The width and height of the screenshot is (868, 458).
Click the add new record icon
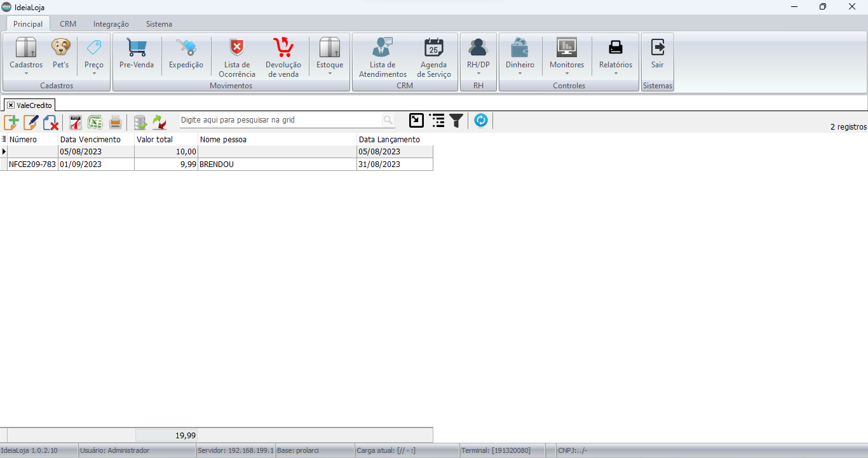point(11,121)
